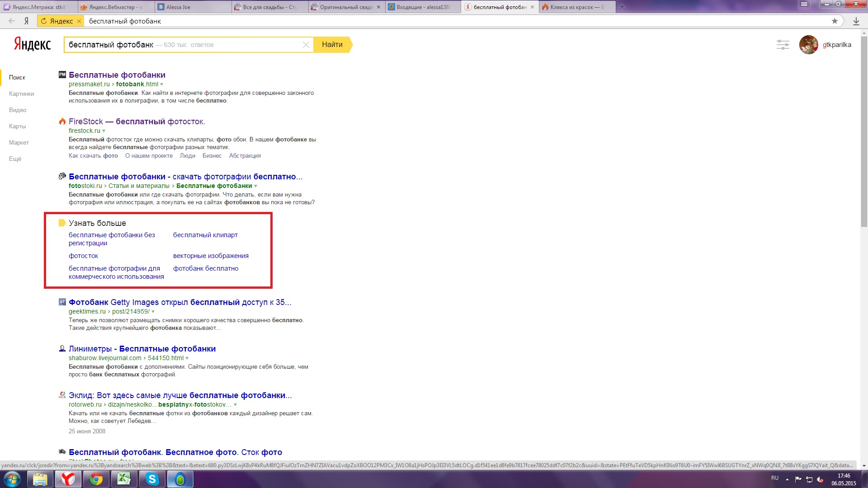Open Линиметры Бесплатные фотобанки result
The width and height of the screenshot is (868, 488).
[x=142, y=349]
